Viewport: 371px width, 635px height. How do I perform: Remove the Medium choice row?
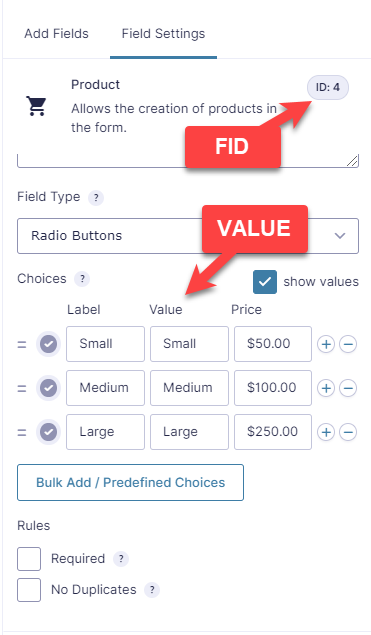pyautogui.click(x=348, y=388)
